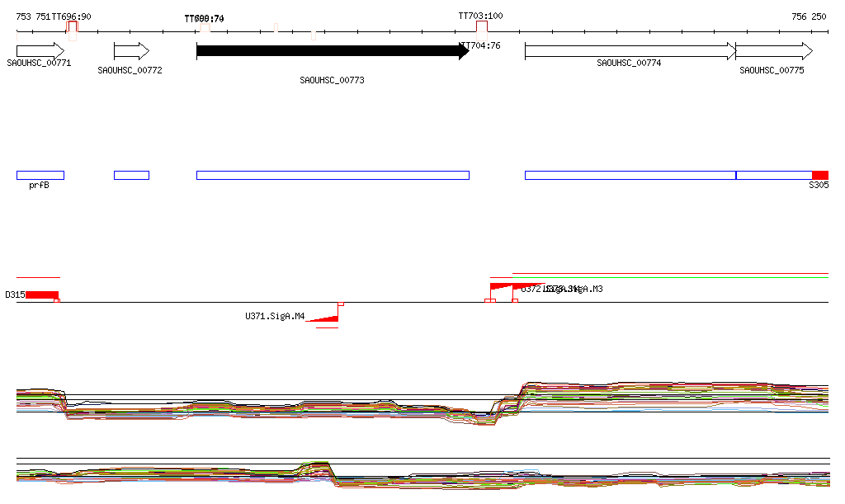Image resolution: width=845 pixels, height=504 pixels.
Task: Click the SAOUHSC_00773 label text
Action: 332,80
